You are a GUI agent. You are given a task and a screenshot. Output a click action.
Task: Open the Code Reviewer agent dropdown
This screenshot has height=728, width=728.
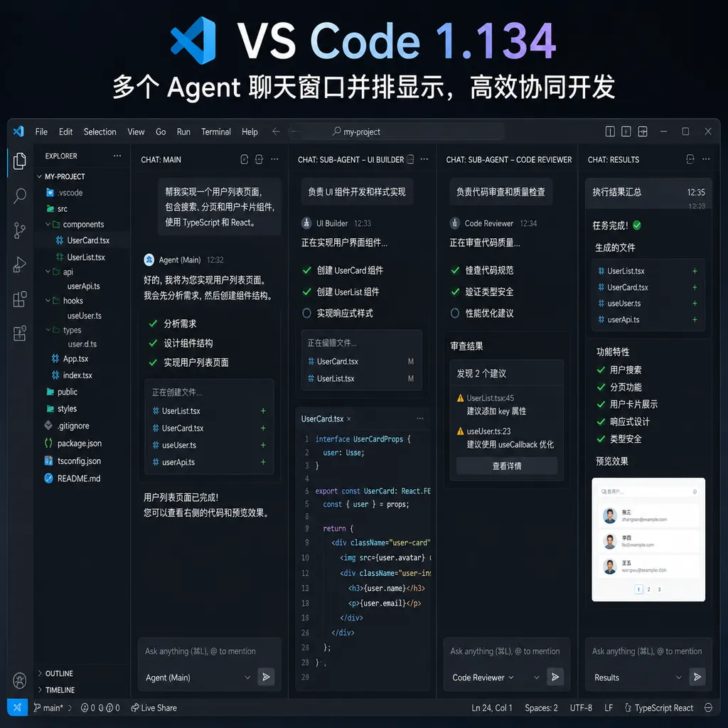point(483,678)
